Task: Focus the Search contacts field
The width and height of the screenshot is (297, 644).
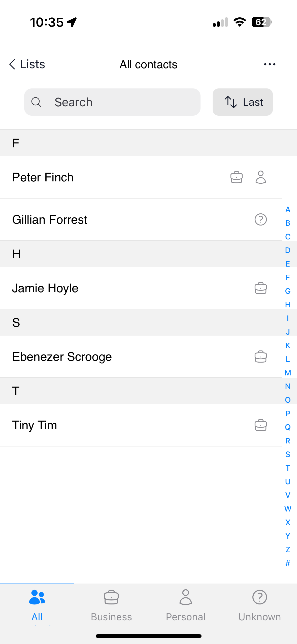Action: [x=112, y=102]
